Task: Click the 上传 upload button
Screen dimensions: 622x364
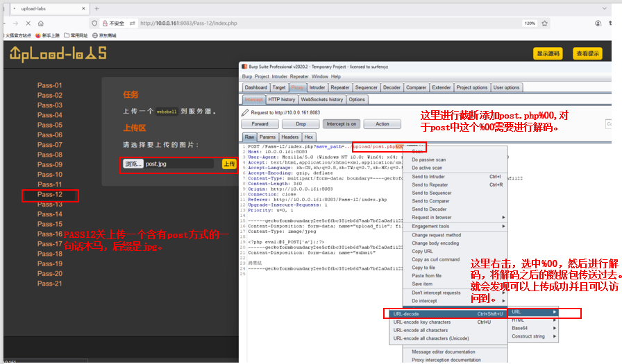Action: click(x=229, y=164)
